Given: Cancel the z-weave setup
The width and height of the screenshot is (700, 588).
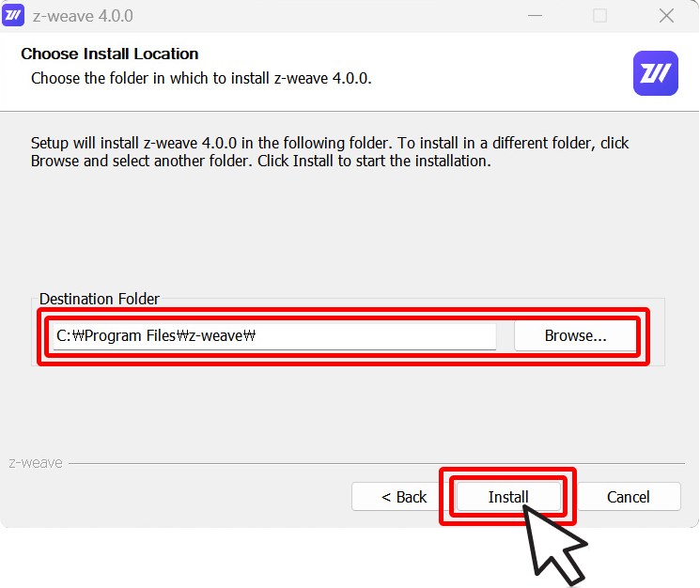Looking at the screenshot, I should (x=629, y=497).
